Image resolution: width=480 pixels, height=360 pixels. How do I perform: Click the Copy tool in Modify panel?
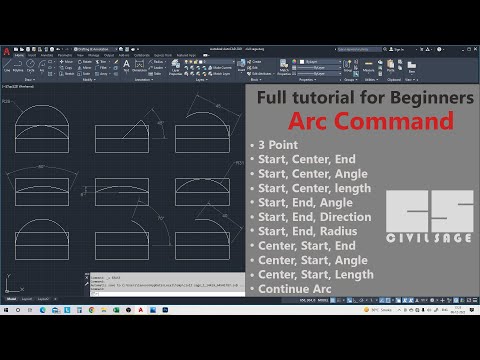coord(66,68)
